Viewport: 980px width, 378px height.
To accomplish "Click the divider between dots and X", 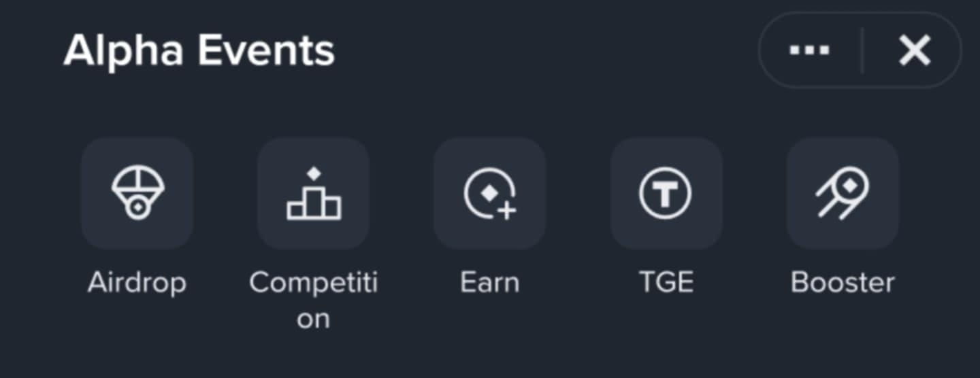I will (x=862, y=50).
